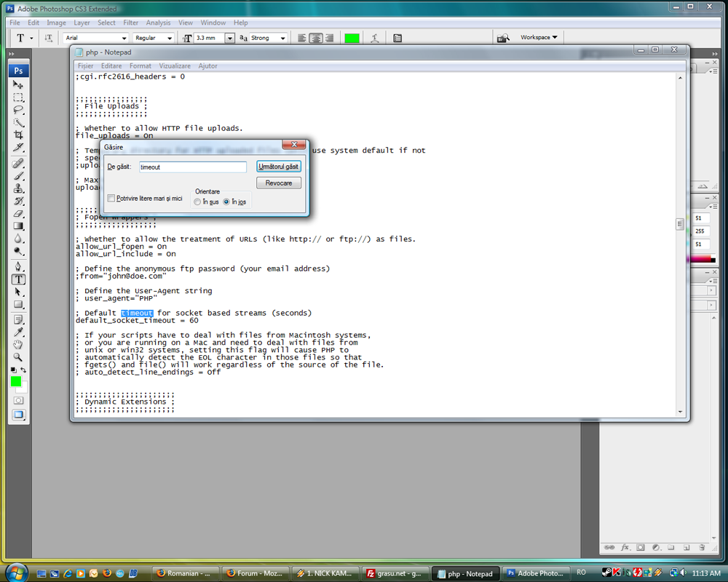Click the 'Următorul găsit' button

click(x=279, y=166)
